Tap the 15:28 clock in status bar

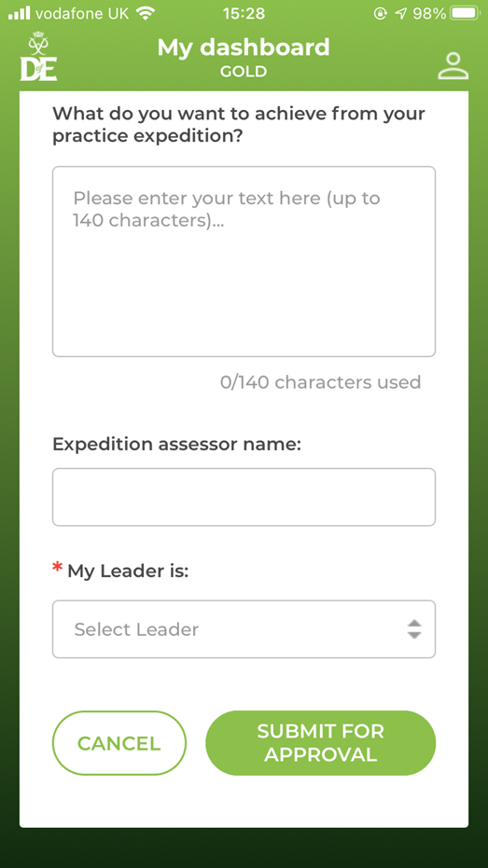(244, 13)
